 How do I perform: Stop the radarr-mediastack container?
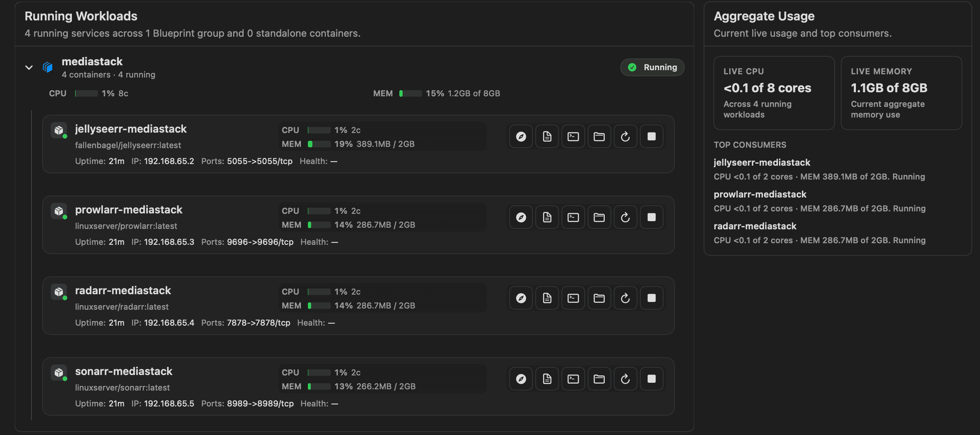point(652,298)
